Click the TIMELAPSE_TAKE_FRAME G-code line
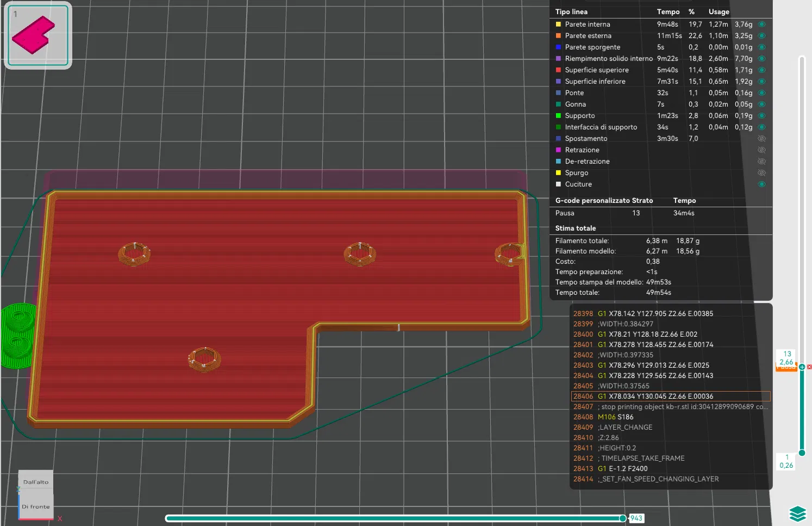The width and height of the screenshot is (812, 526). 671,459
